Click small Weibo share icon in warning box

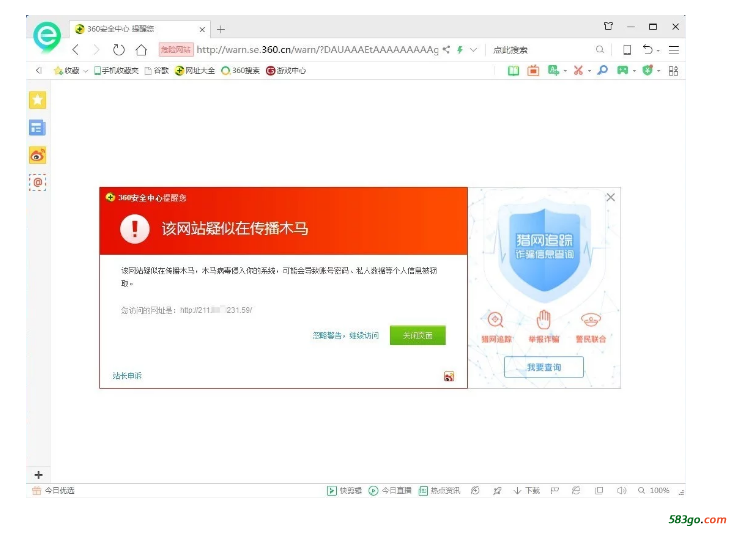click(449, 376)
